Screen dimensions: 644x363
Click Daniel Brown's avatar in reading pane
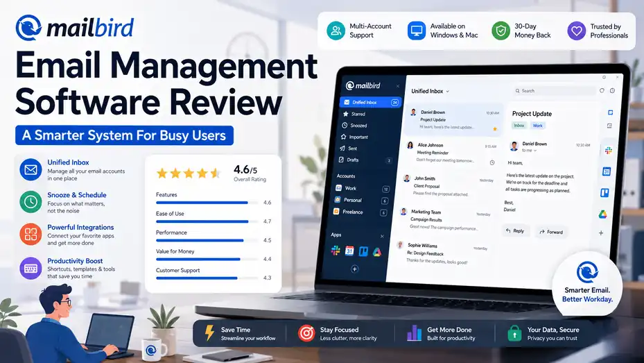click(x=514, y=146)
